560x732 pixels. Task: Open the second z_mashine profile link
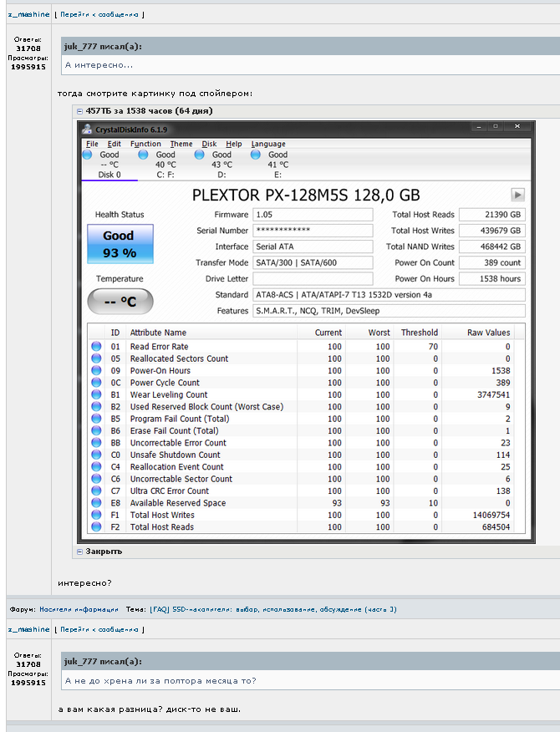[x=28, y=629]
